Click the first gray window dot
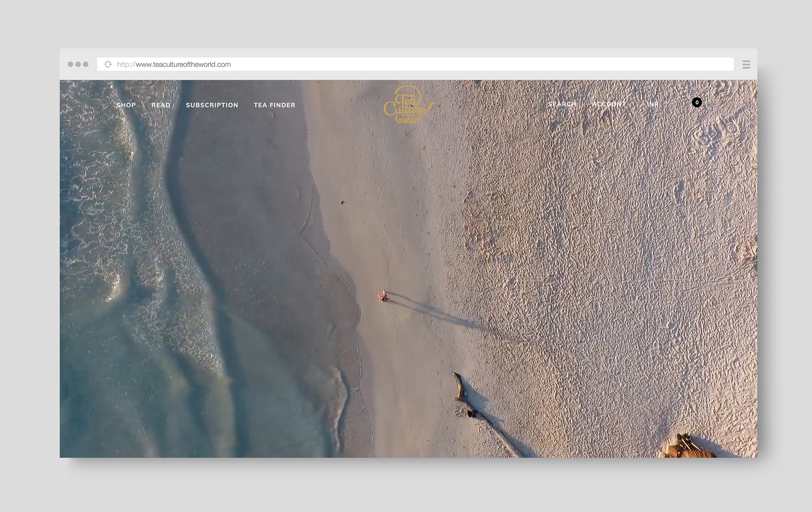This screenshot has width=812, height=512. point(70,64)
